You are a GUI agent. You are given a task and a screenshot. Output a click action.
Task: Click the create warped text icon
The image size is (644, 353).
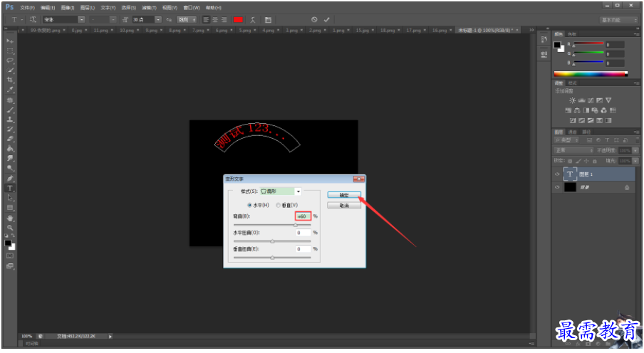point(253,20)
